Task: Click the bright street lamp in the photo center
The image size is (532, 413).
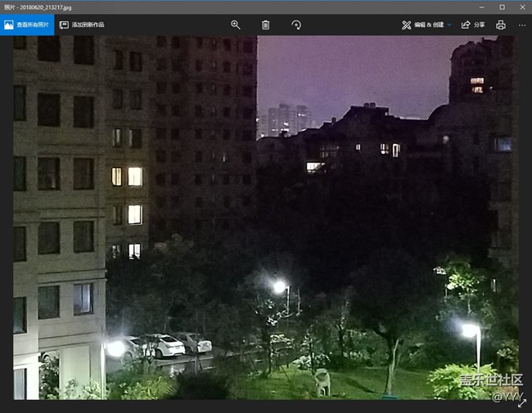Action: [279, 286]
